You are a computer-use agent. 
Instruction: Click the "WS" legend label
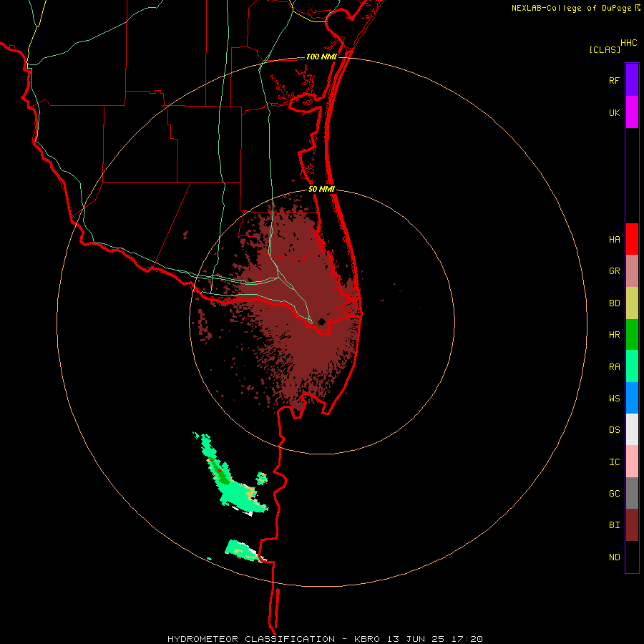pyautogui.click(x=615, y=399)
